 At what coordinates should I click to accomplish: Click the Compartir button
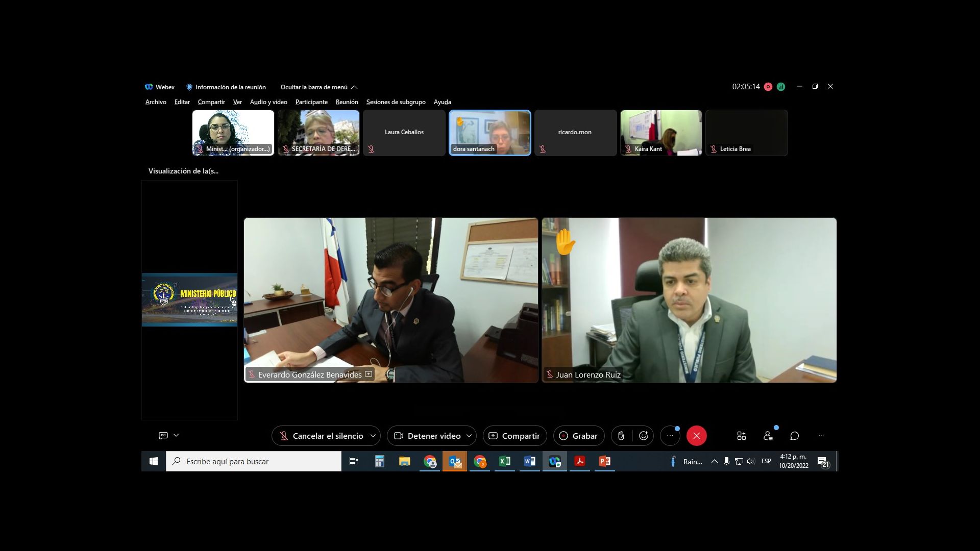click(514, 436)
